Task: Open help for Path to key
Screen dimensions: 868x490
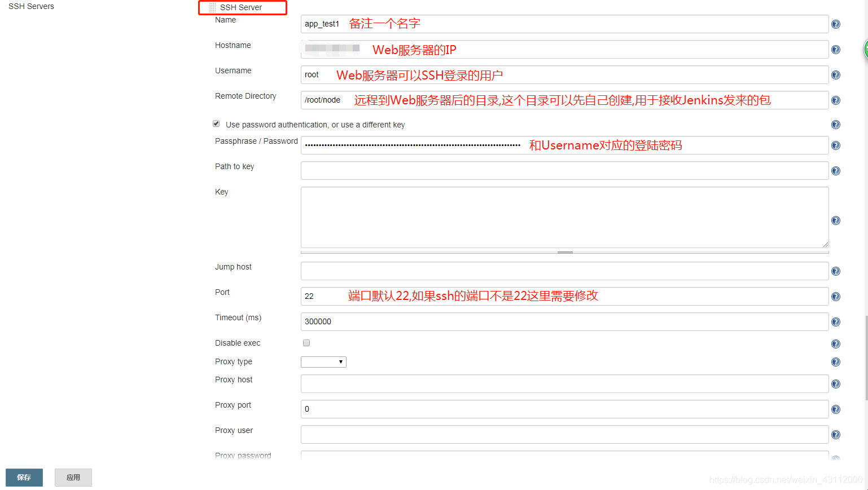Action: tap(836, 171)
